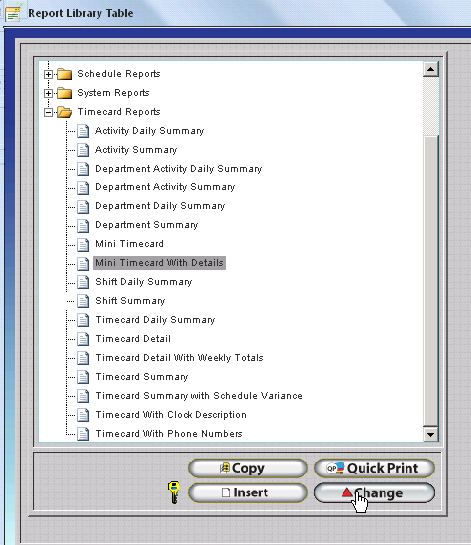The image size is (471, 545).
Task: Click the Timecard Reports open folder icon
Action: point(65,112)
